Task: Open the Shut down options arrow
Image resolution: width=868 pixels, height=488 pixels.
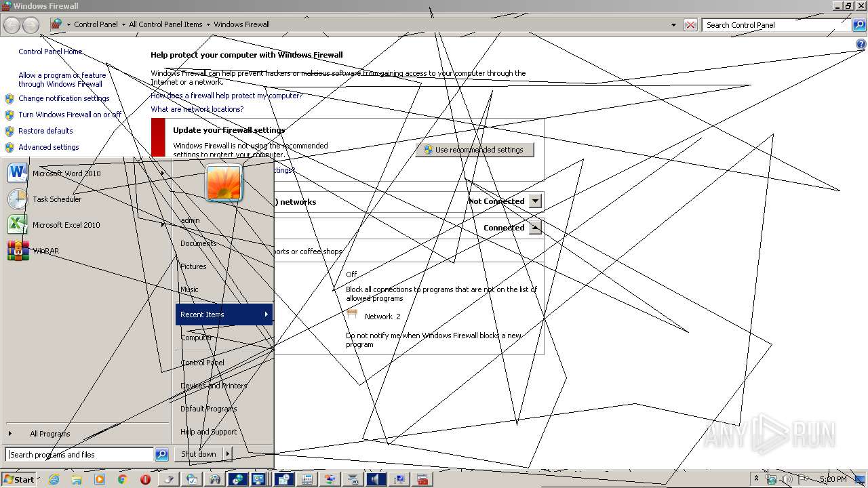Action: [x=228, y=454]
